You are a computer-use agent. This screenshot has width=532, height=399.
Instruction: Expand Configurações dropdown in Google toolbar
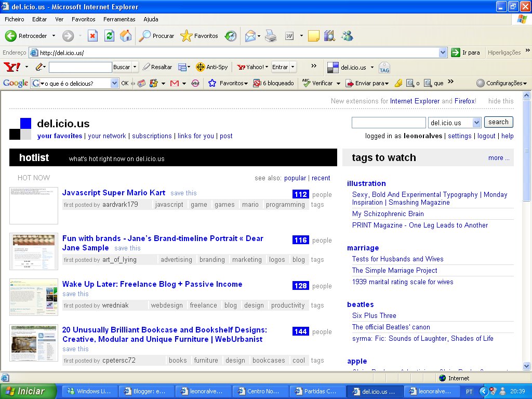525,83
